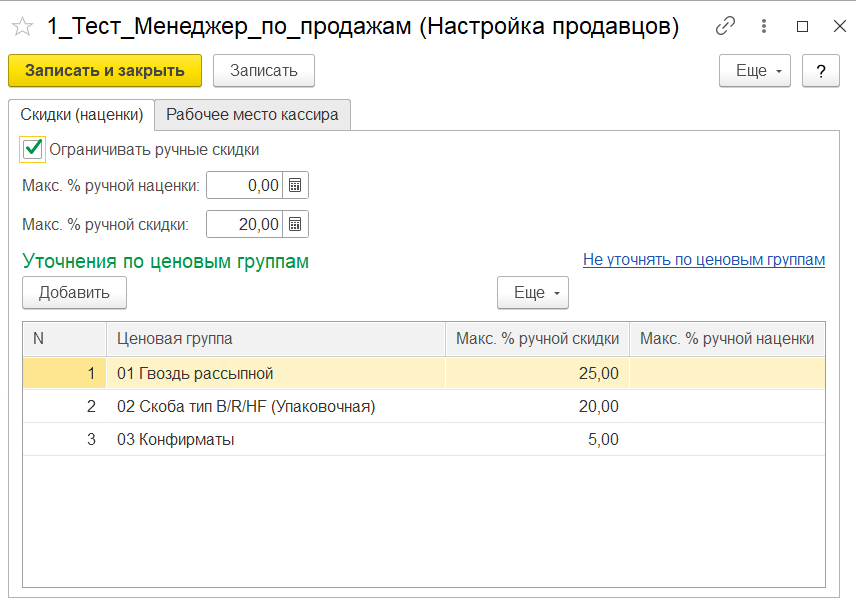Viewport: 856px width, 607px height.
Task: Open the vertical dots window menu
Action: [765, 27]
